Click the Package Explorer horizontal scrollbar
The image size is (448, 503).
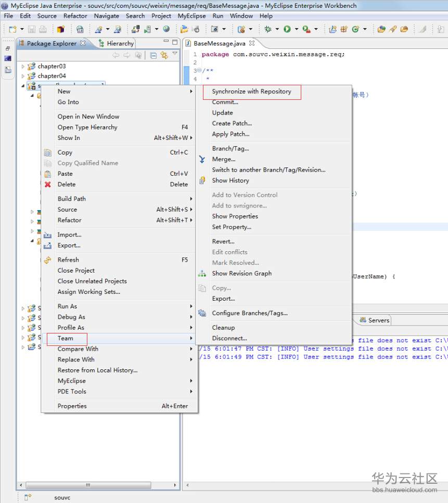(x=88, y=485)
